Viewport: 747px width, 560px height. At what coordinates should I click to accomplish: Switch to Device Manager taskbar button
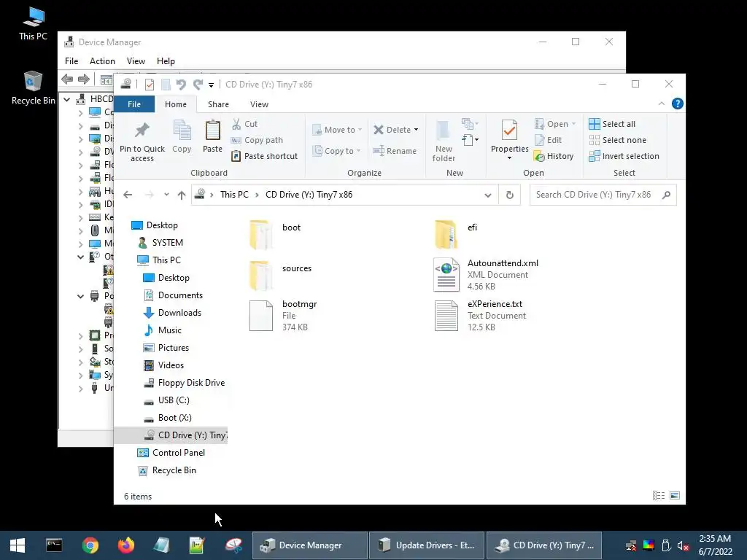[x=309, y=545]
